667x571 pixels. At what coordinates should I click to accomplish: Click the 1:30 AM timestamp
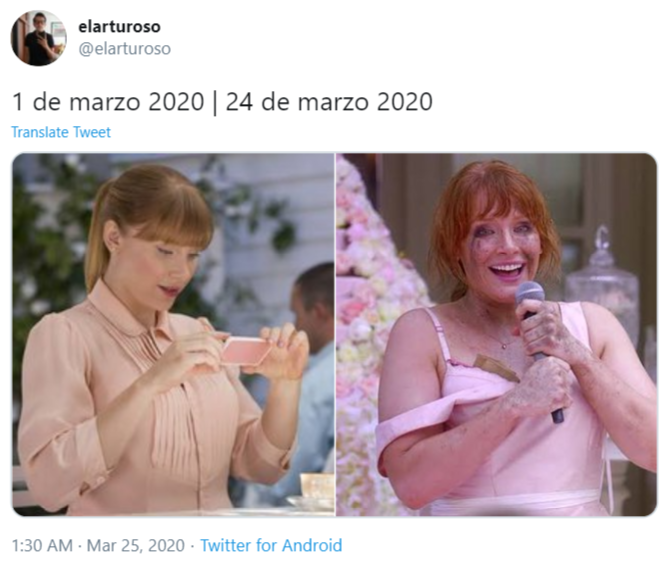[x=42, y=545]
